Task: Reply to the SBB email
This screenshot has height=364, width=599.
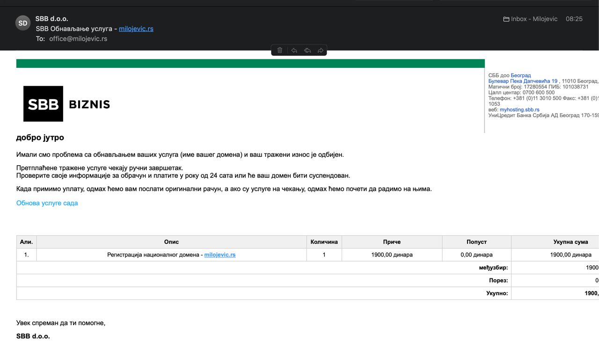Action: coord(294,50)
